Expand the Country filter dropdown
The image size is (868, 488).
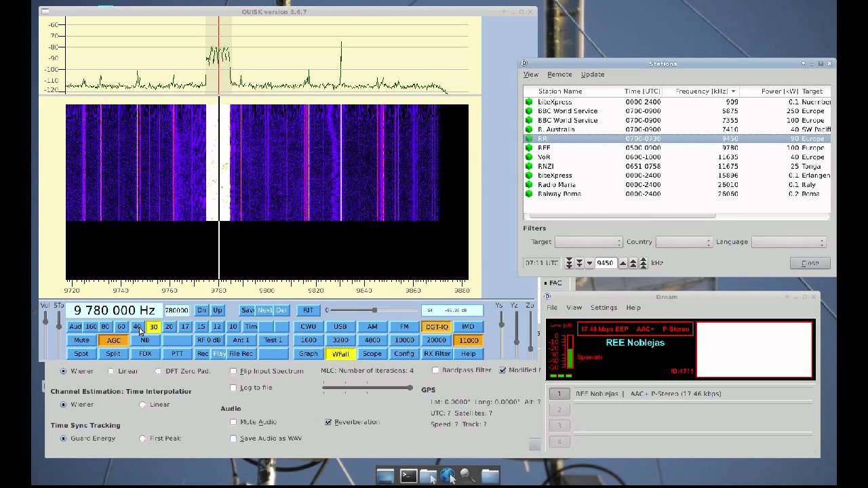pos(683,242)
